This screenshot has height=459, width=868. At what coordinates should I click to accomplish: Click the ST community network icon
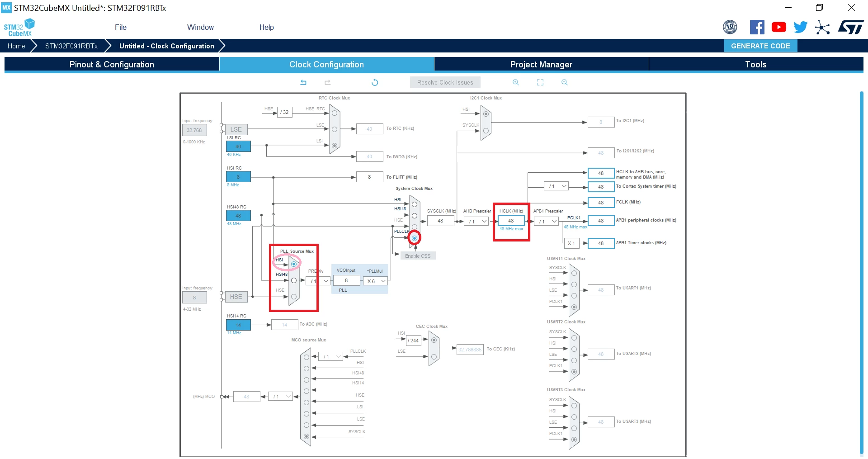pyautogui.click(x=822, y=27)
